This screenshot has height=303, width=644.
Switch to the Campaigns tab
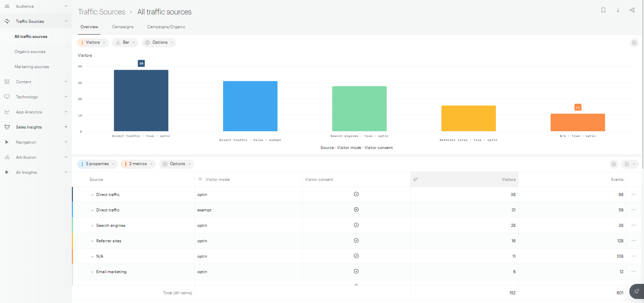(123, 27)
